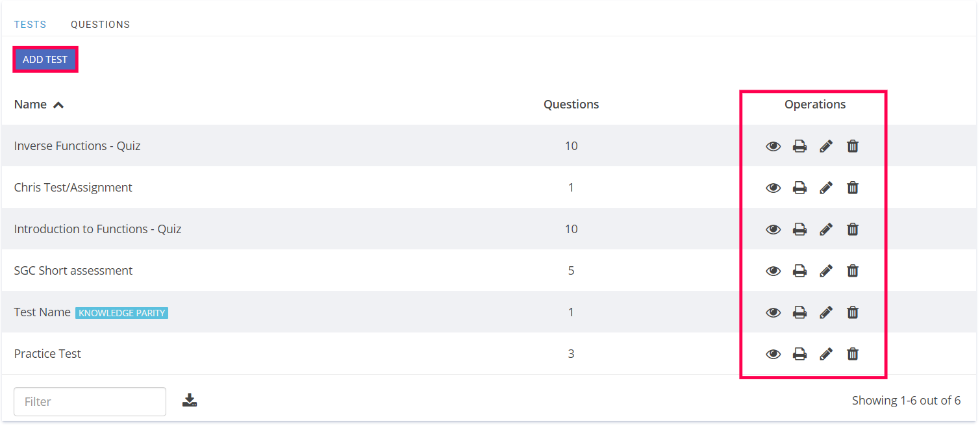Image resolution: width=980 pixels, height=426 pixels.
Task: View the Introduction to Functions - Quiz
Action: 773,229
